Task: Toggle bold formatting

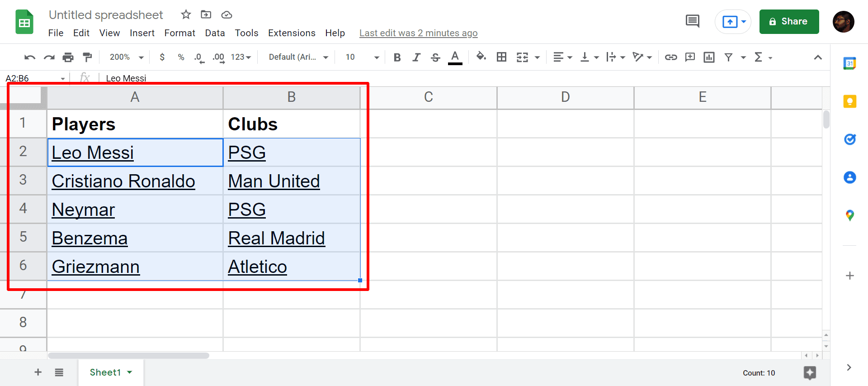Action: coord(397,57)
